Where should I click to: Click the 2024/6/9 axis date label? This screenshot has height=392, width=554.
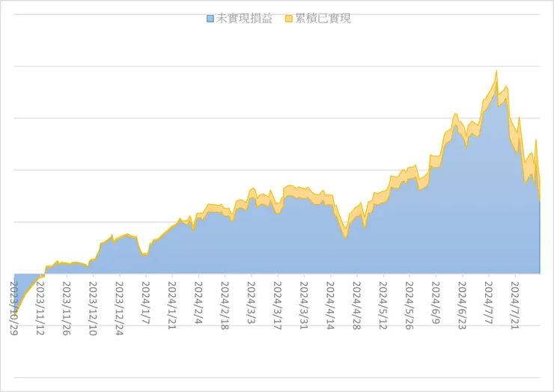[436, 303]
